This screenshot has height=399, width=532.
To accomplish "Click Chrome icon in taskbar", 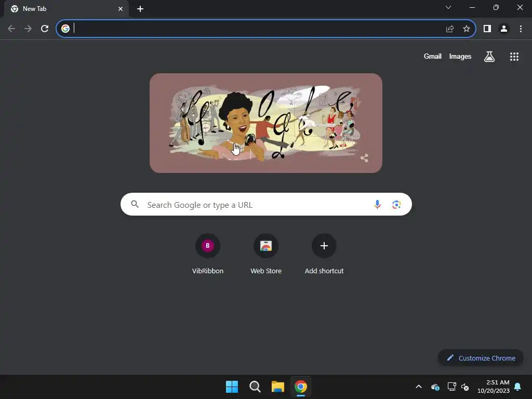I will (x=301, y=387).
